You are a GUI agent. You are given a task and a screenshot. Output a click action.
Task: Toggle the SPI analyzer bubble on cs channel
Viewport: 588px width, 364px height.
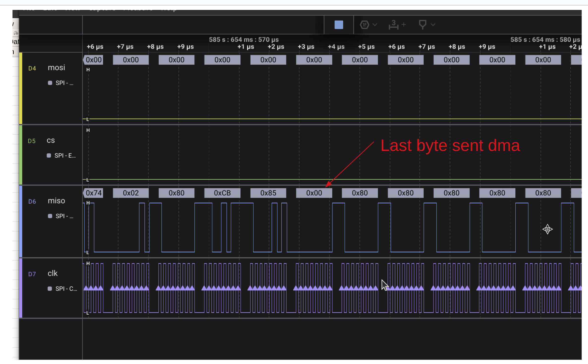click(x=49, y=156)
